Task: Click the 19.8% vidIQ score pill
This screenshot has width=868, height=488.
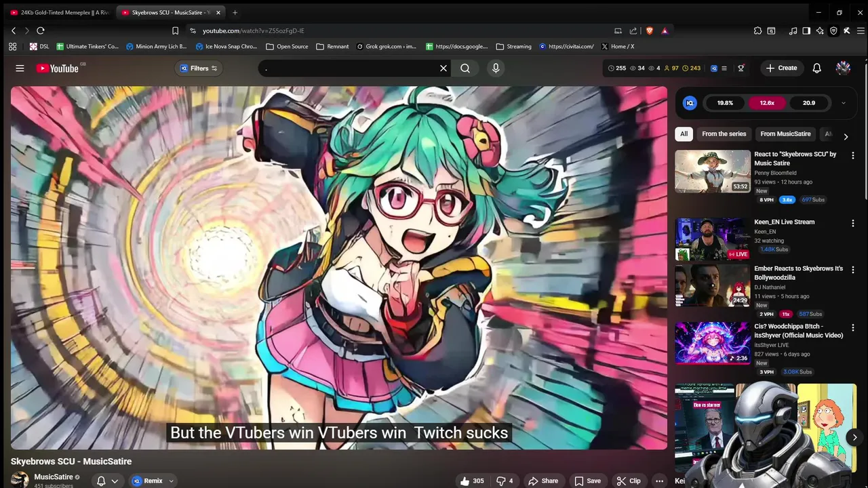Action: click(725, 103)
